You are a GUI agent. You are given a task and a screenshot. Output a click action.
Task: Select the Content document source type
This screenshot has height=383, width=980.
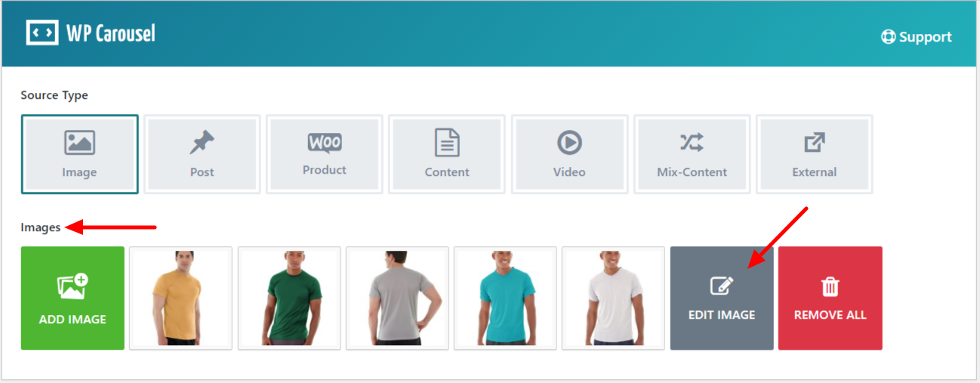pos(447,154)
